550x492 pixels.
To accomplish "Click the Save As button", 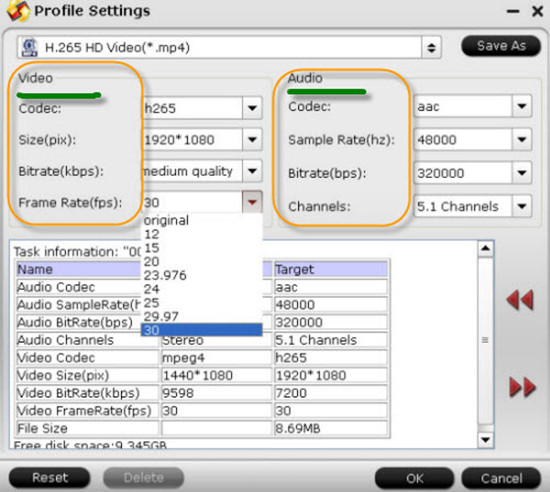I will point(501,46).
